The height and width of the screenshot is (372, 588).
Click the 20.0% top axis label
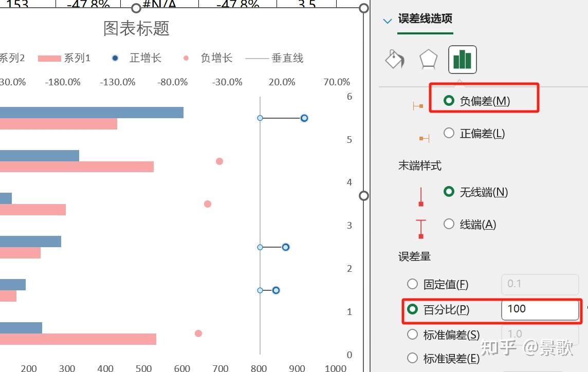[x=282, y=82]
